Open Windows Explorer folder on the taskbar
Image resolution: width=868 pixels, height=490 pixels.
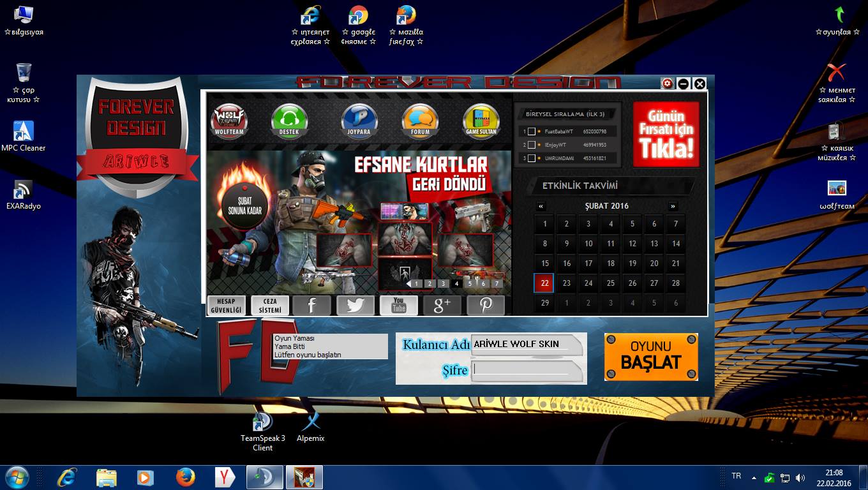pyautogui.click(x=107, y=477)
